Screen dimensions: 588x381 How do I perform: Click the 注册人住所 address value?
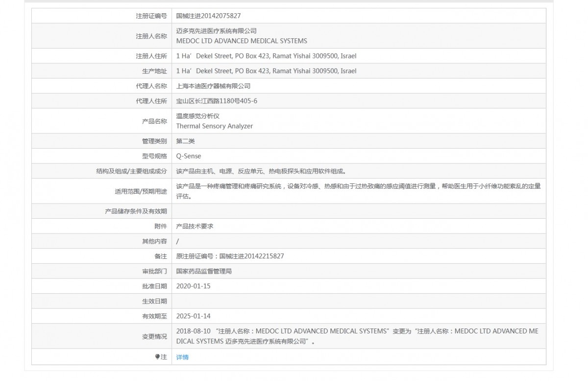[x=266, y=56]
